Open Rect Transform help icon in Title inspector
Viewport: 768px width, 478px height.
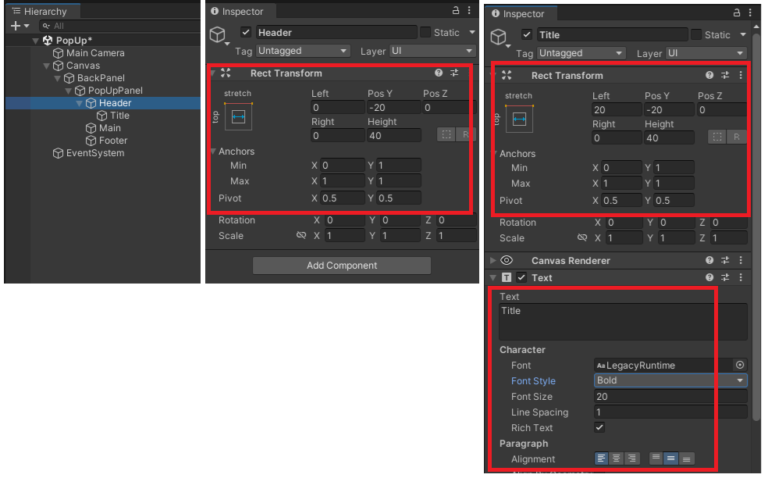click(x=710, y=75)
